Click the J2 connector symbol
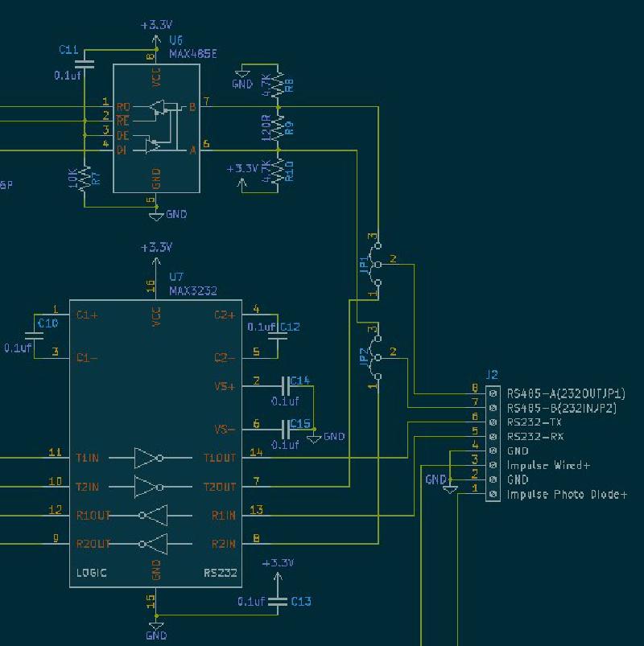Viewport: 644px width, 646px height. click(493, 442)
